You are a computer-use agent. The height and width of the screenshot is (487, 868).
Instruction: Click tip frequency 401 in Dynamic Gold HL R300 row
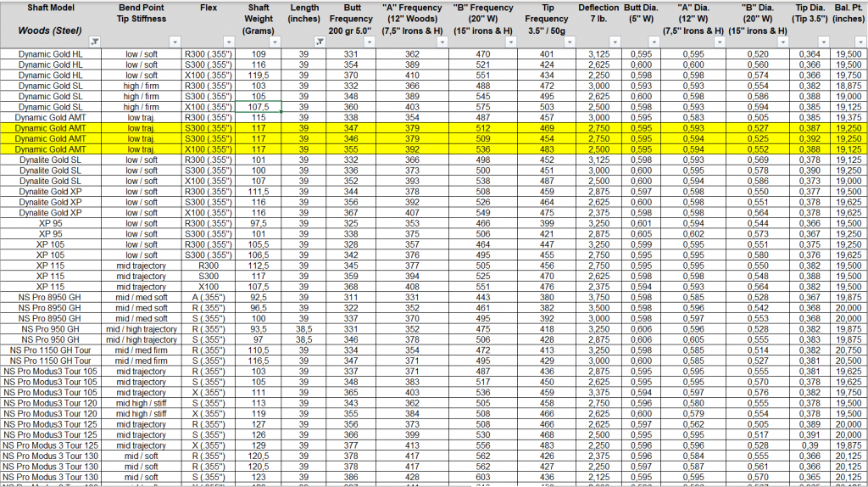tap(547, 54)
